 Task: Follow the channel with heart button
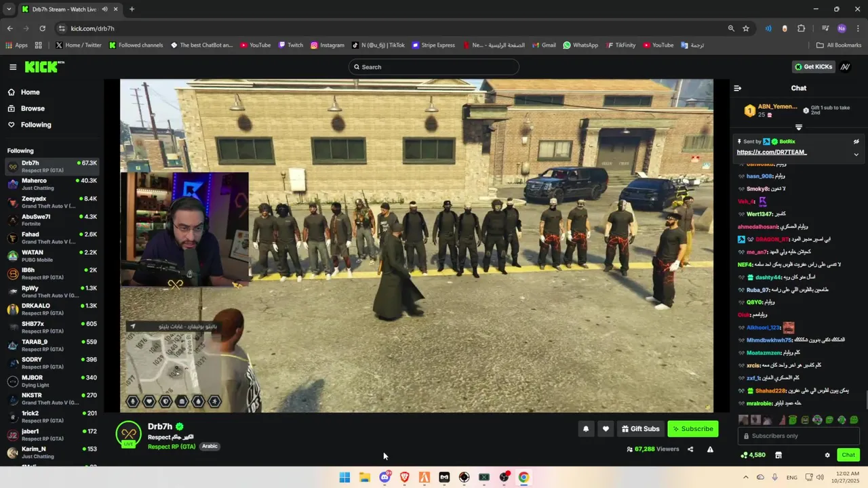[x=606, y=428]
